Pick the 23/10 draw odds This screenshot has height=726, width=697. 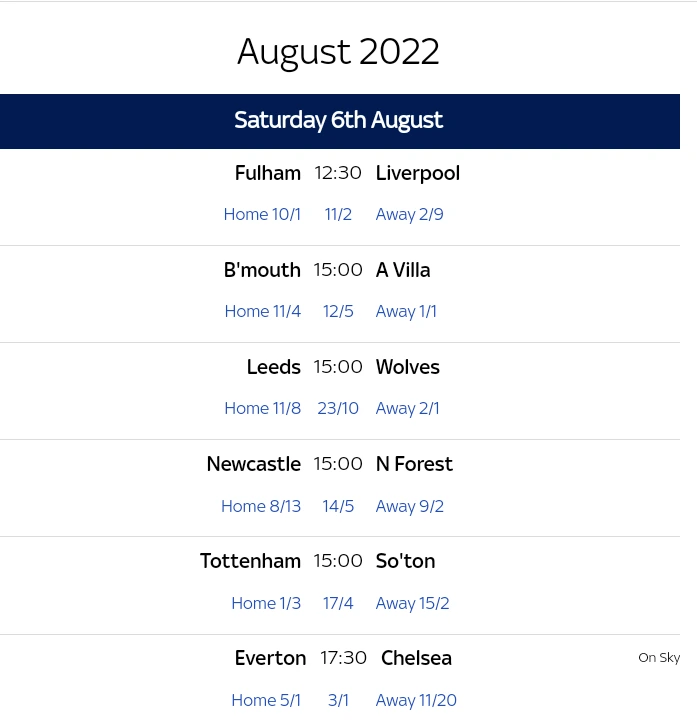tap(338, 408)
